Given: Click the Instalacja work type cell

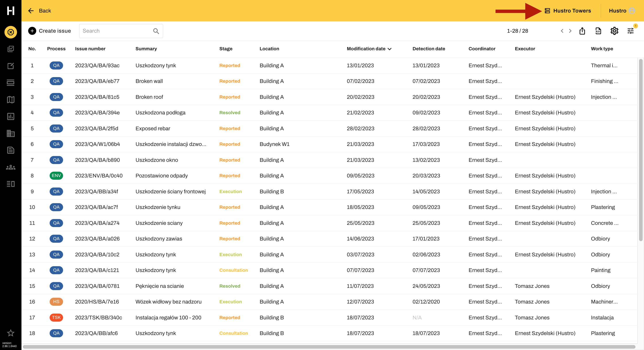Looking at the screenshot, I should [602, 318].
